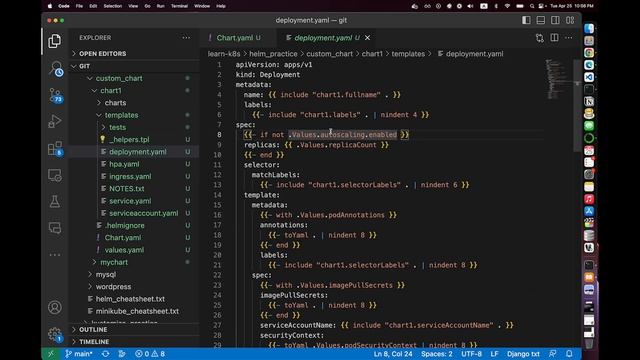Click helm_practice in the breadcrumb
This screenshot has width=640, height=360.
click(273, 53)
